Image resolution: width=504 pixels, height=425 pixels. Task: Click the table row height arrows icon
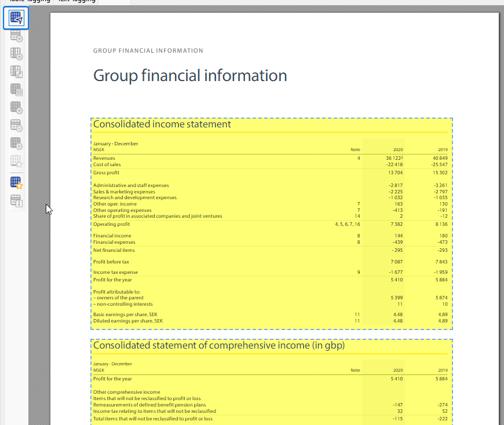16,201
